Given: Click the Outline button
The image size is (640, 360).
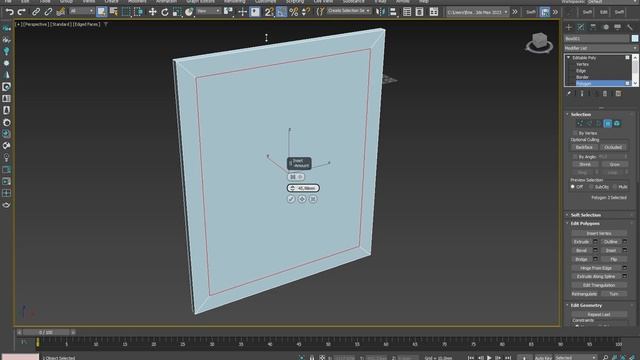Looking at the screenshot, I should click(x=611, y=242).
